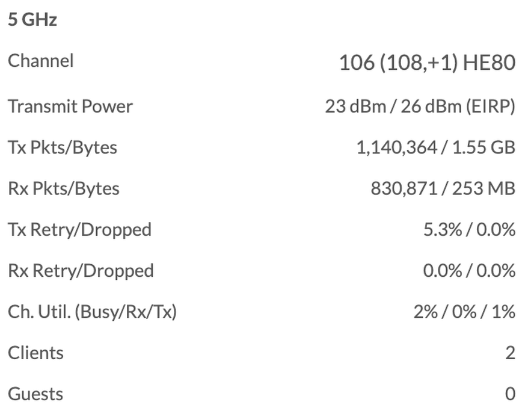Image resolution: width=531 pixels, height=420 pixels.
Task: Select the 5.3% / 0.0% value
Action: tap(469, 229)
